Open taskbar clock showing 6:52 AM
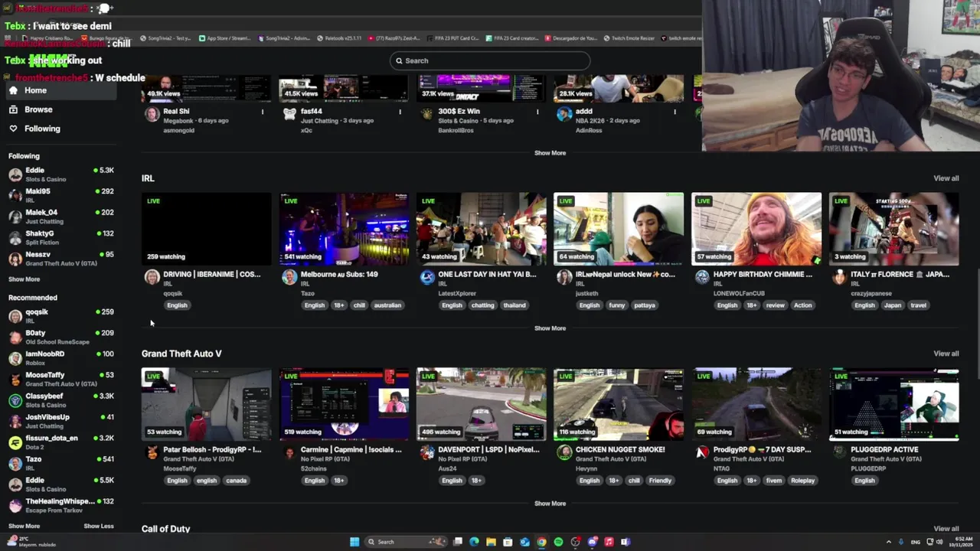This screenshot has height=551, width=980. point(961,542)
